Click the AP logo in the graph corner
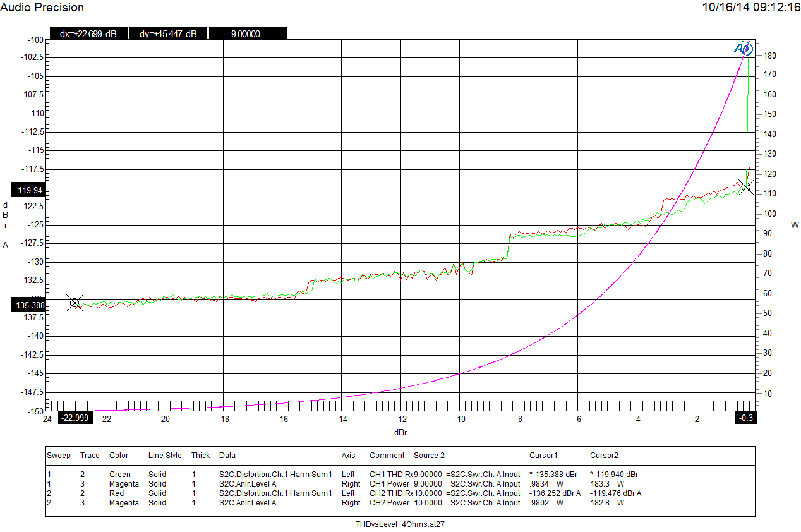Image resolution: width=801 pixels, height=532 pixels. 744,49
